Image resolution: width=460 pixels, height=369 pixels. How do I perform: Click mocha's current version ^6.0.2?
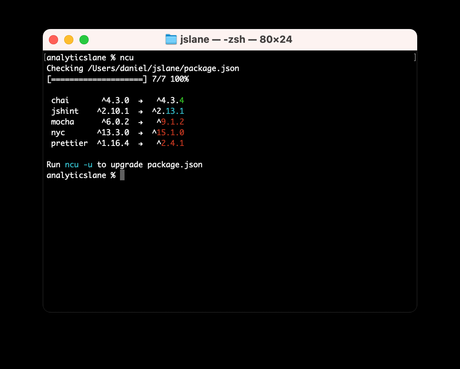(115, 122)
